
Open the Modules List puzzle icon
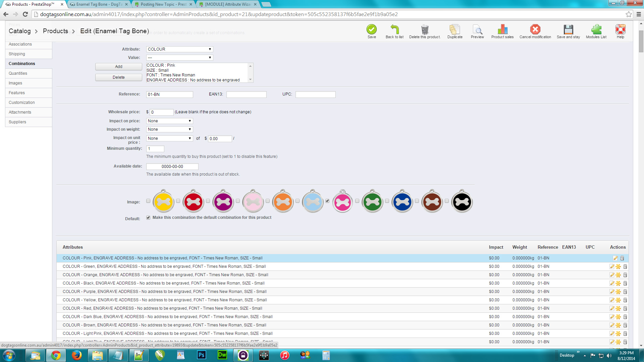click(x=596, y=29)
